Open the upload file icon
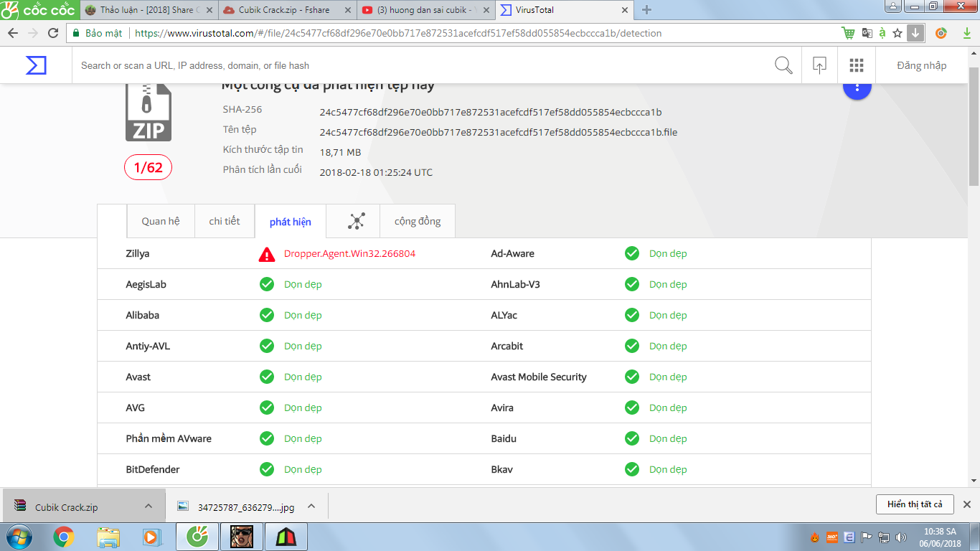The image size is (980, 551). click(x=819, y=65)
